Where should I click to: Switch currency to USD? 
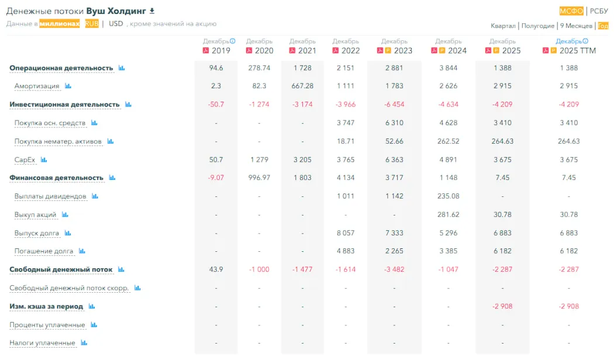(116, 24)
